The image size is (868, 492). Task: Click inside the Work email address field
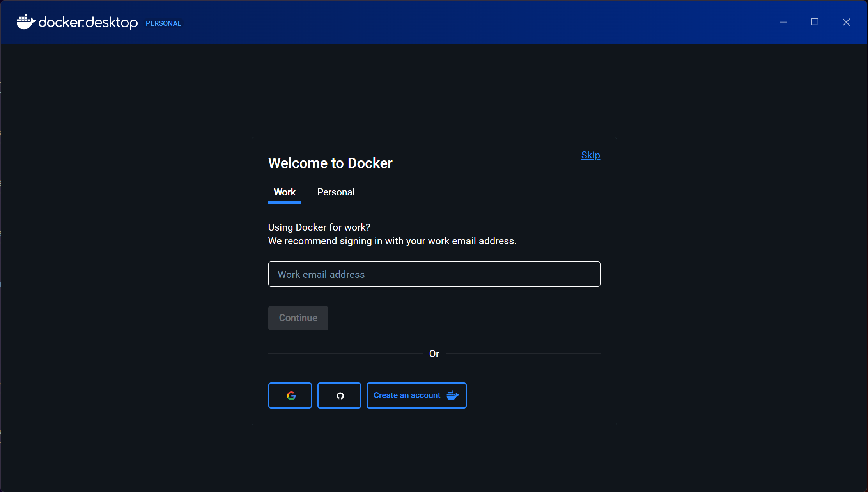tap(434, 274)
